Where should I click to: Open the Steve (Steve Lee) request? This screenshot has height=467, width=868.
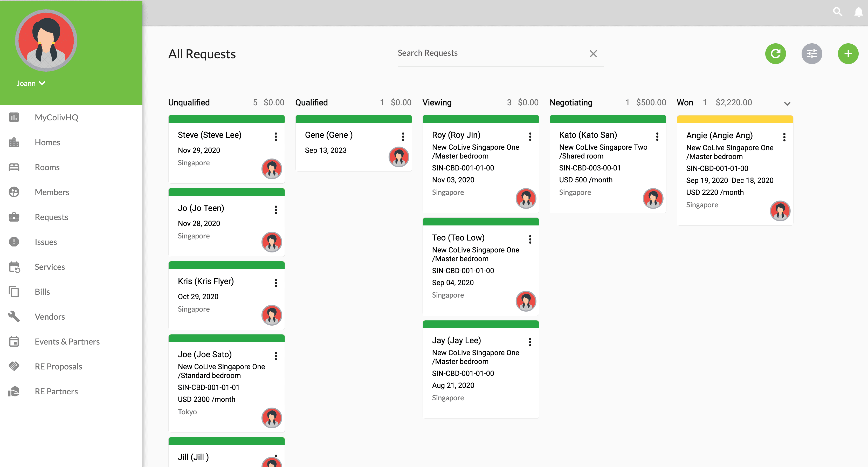click(210, 135)
